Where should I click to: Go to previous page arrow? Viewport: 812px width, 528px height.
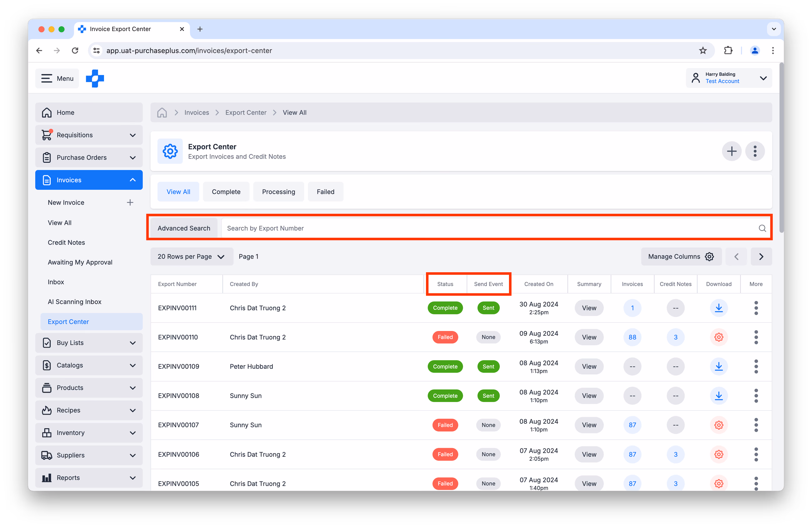(x=736, y=256)
